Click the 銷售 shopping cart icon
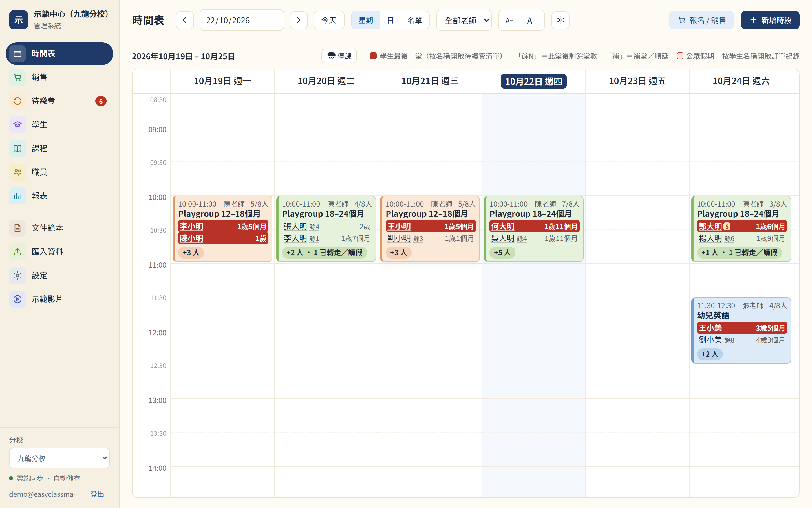812x508 pixels. 17,77
